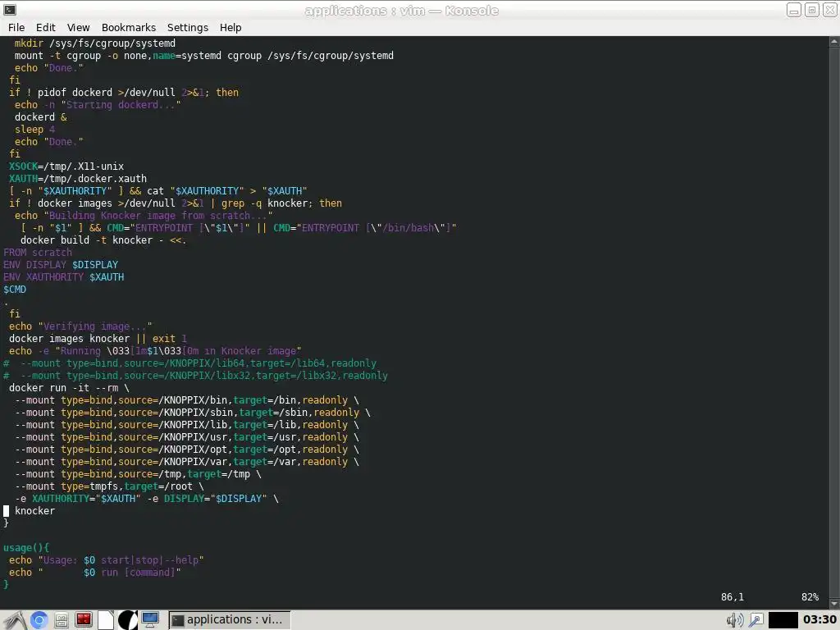Click the mount line for /KNOPPIX/opt
840x630 pixels.
(x=186, y=450)
